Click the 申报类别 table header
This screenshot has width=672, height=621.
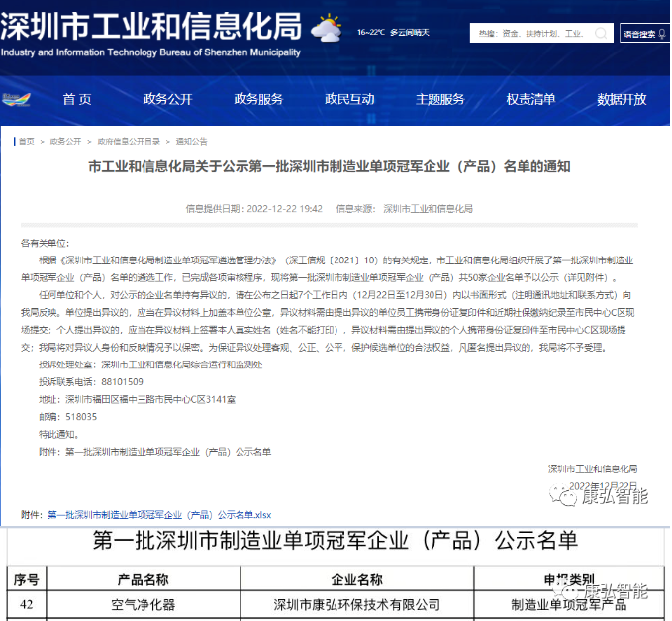pyautogui.click(x=569, y=580)
